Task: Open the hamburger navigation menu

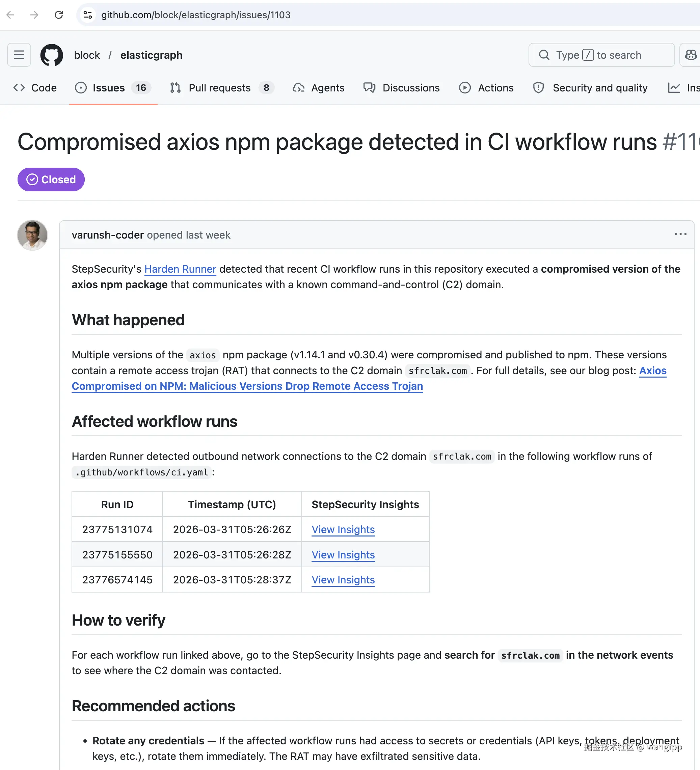Action: tap(19, 55)
